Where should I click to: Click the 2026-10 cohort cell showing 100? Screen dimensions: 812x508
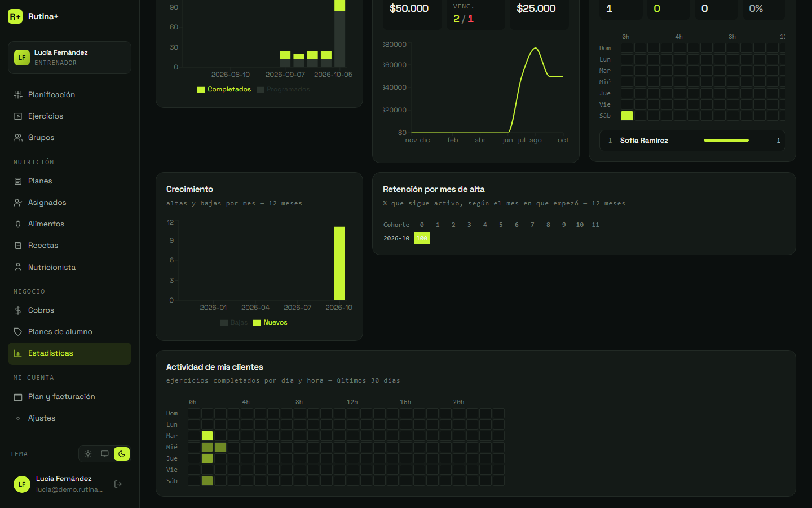[x=422, y=239]
